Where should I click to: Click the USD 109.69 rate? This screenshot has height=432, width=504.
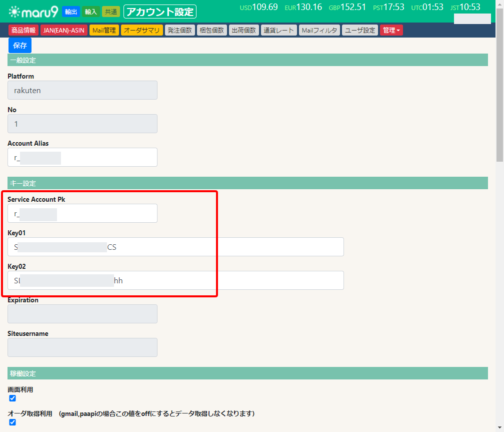259,7
